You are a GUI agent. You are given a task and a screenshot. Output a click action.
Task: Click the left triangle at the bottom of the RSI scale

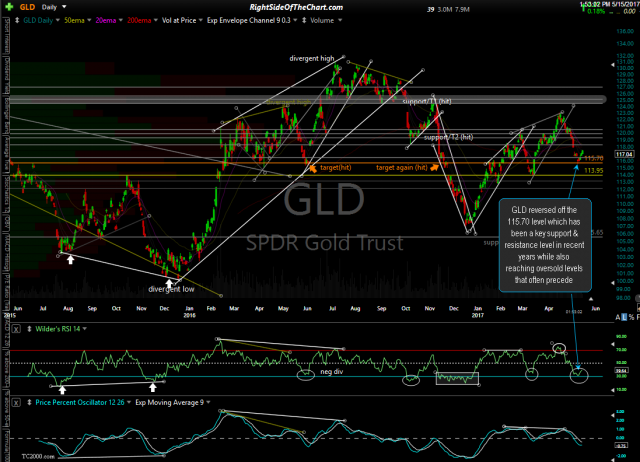(612, 391)
